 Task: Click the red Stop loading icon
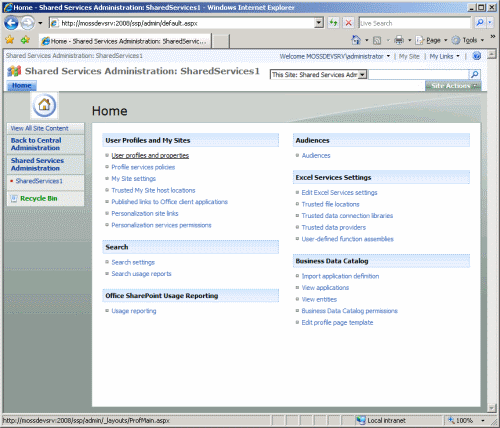coord(348,23)
